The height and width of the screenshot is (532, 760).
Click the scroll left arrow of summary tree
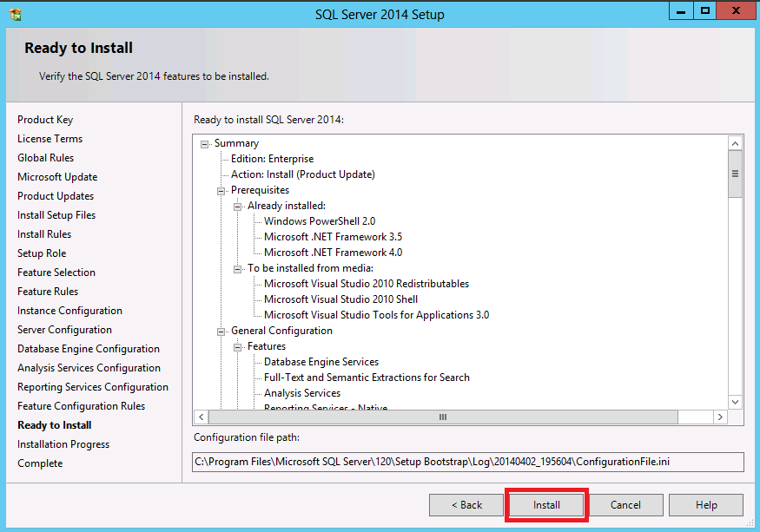coord(202,417)
